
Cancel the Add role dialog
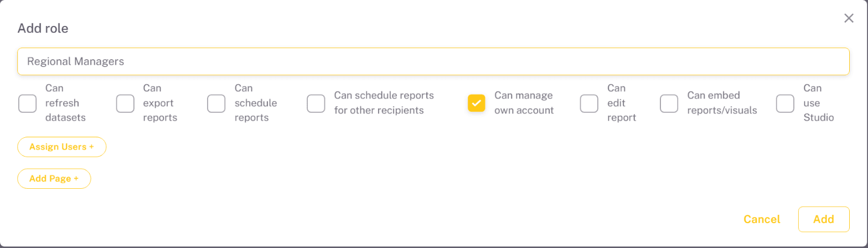(762, 219)
